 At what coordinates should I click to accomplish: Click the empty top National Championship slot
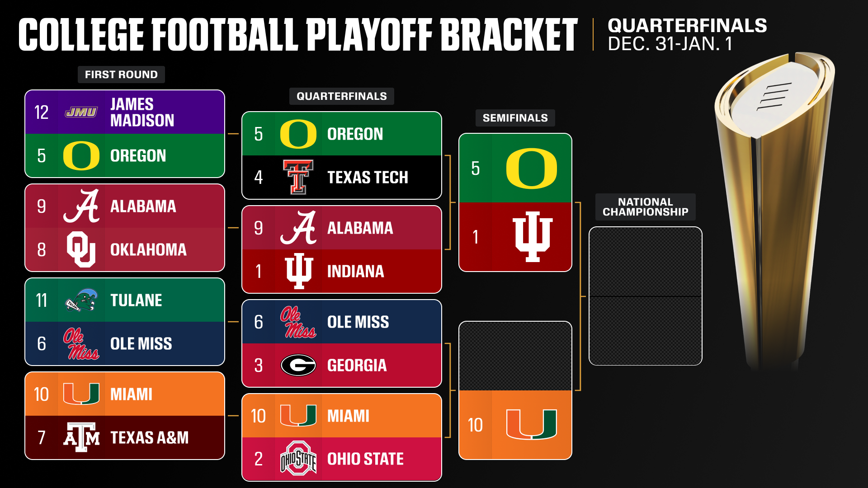[x=645, y=262]
